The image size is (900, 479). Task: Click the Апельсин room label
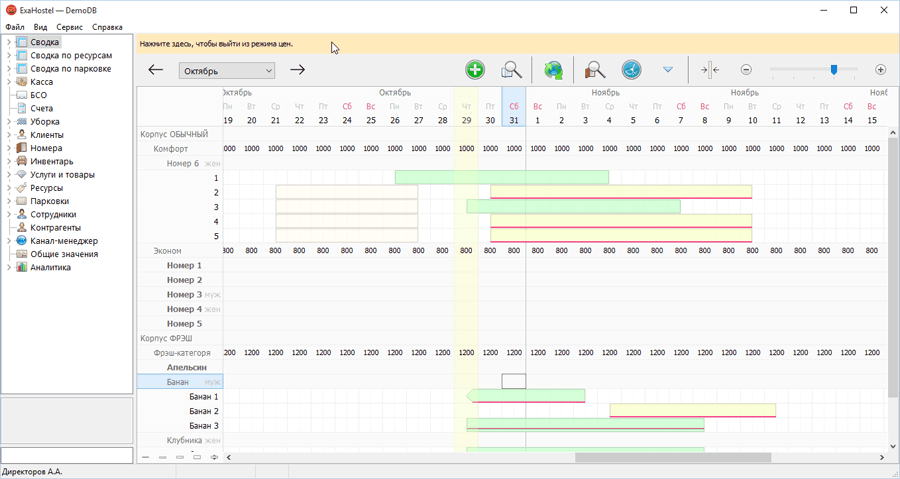(187, 367)
